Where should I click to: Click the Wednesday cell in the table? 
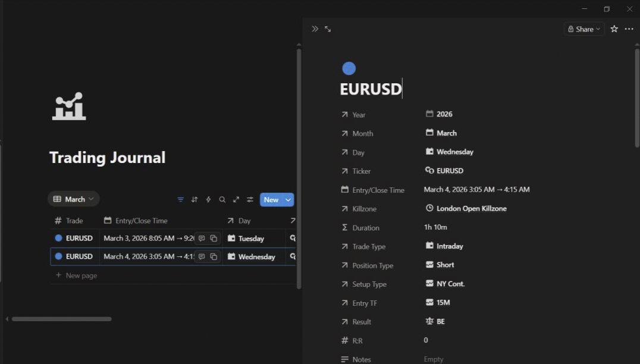254,257
